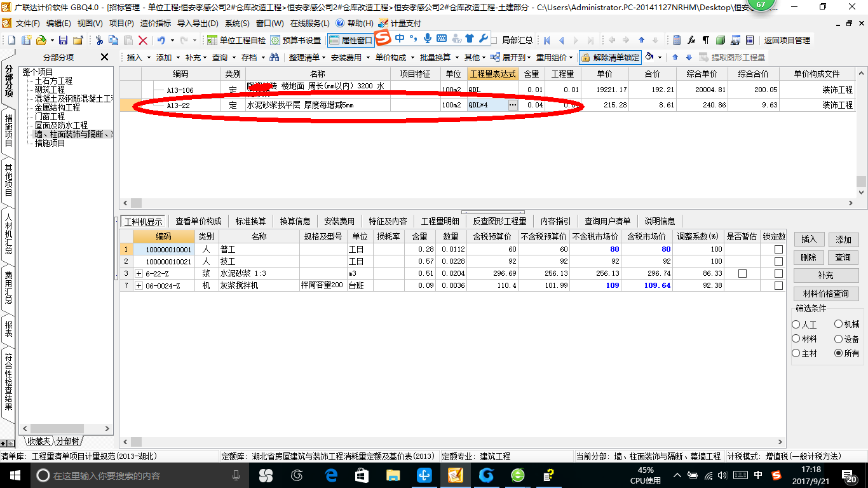Click the Windows Start button
The width and height of the screenshot is (868, 488).
coord(15,475)
